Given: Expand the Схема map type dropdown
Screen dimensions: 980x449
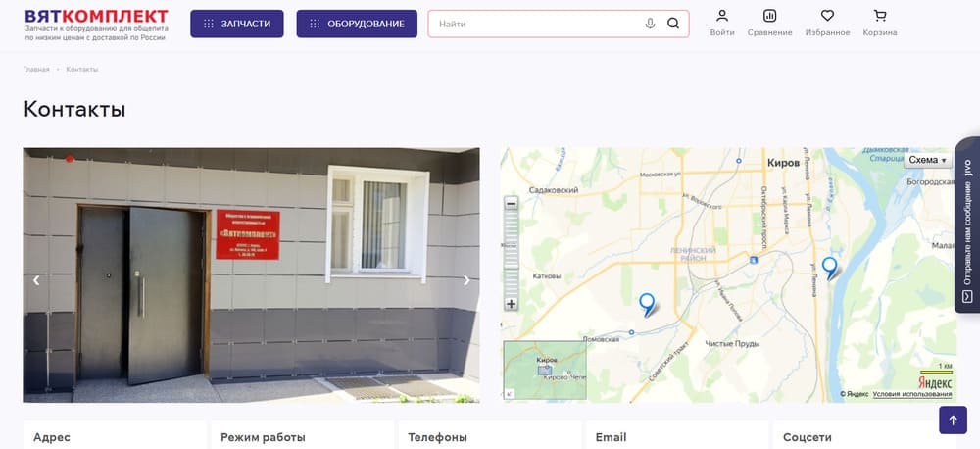Looking at the screenshot, I should pos(928,160).
